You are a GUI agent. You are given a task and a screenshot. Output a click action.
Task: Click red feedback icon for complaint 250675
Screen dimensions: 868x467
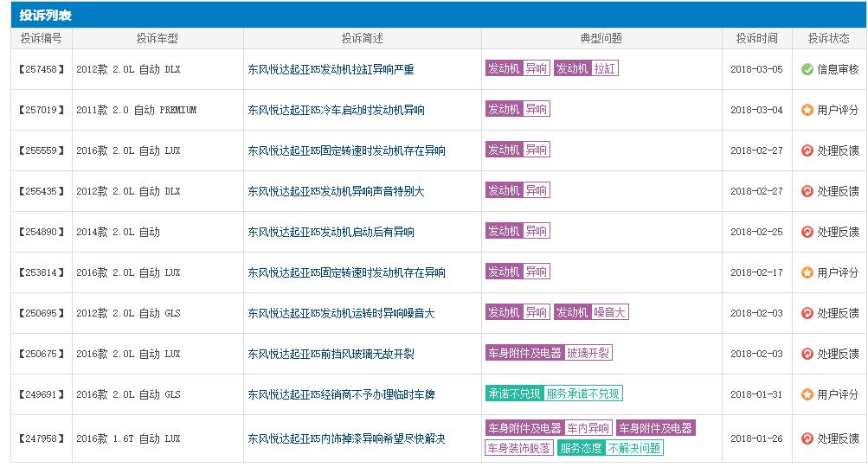(807, 354)
